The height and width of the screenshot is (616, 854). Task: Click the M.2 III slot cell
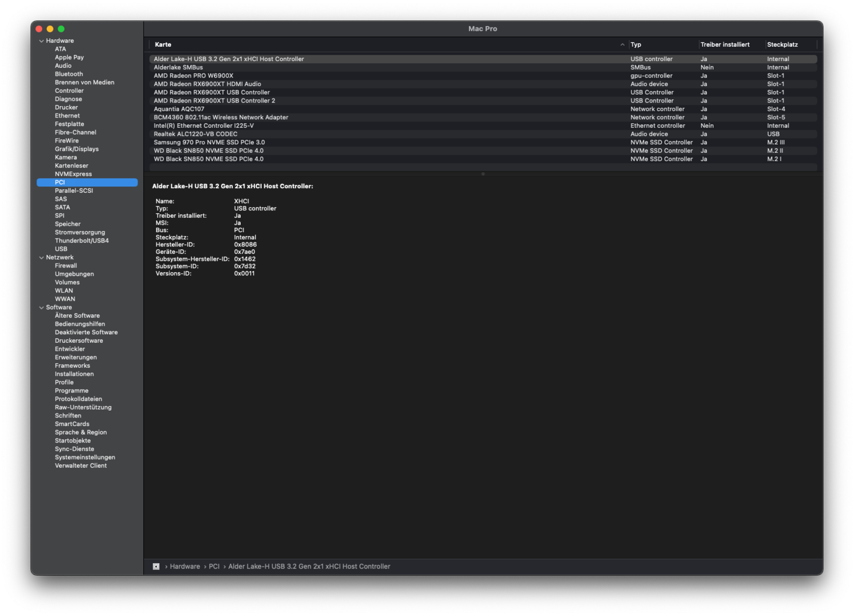point(776,143)
